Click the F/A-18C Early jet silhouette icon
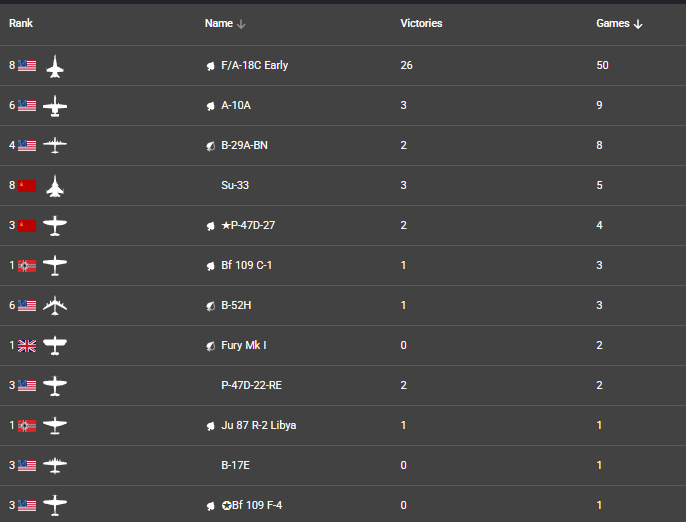686x522 pixels. coord(55,66)
